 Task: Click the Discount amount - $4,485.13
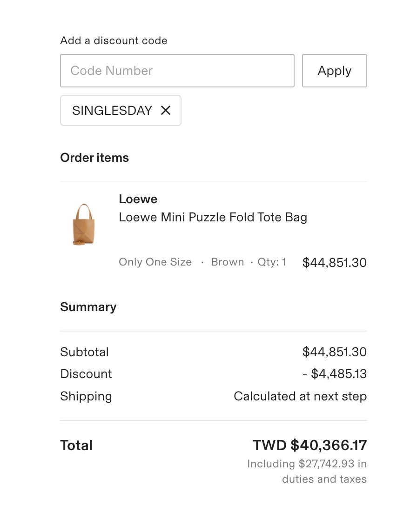(333, 374)
